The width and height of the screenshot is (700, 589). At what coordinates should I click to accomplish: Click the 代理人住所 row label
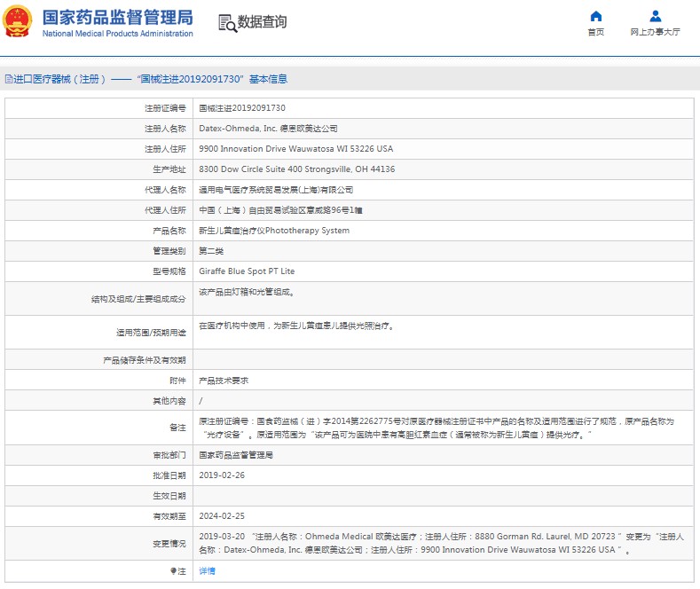click(165, 210)
